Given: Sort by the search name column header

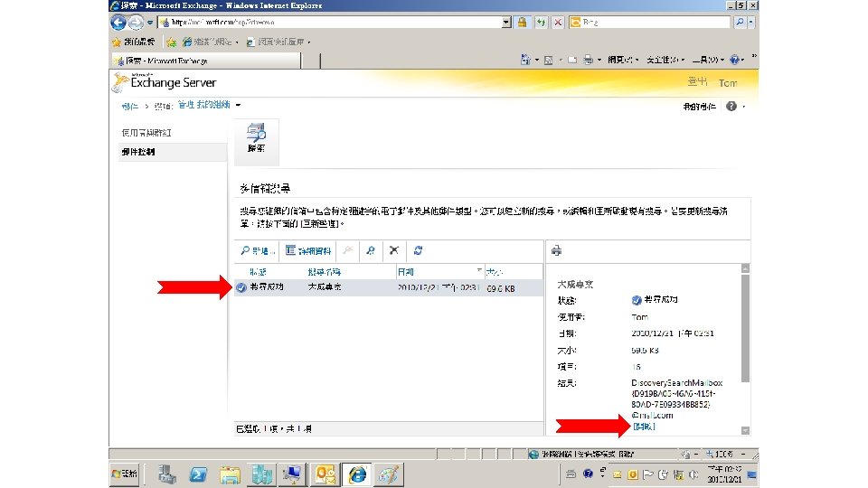Looking at the screenshot, I should tap(325, 272).
